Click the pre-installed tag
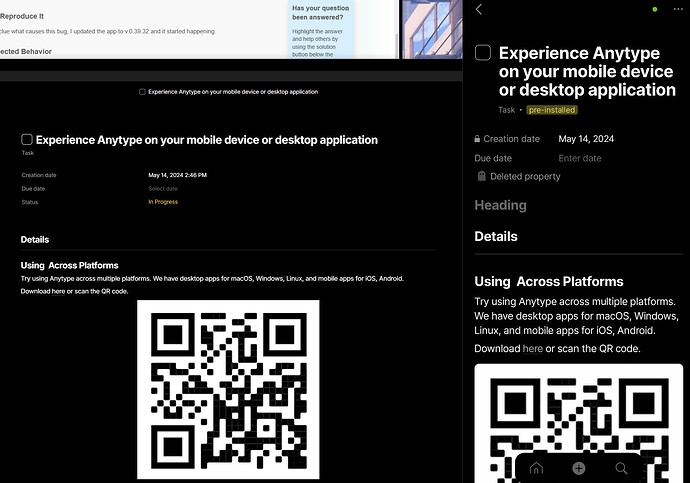The image size is (690, 483). coord(552,110)
